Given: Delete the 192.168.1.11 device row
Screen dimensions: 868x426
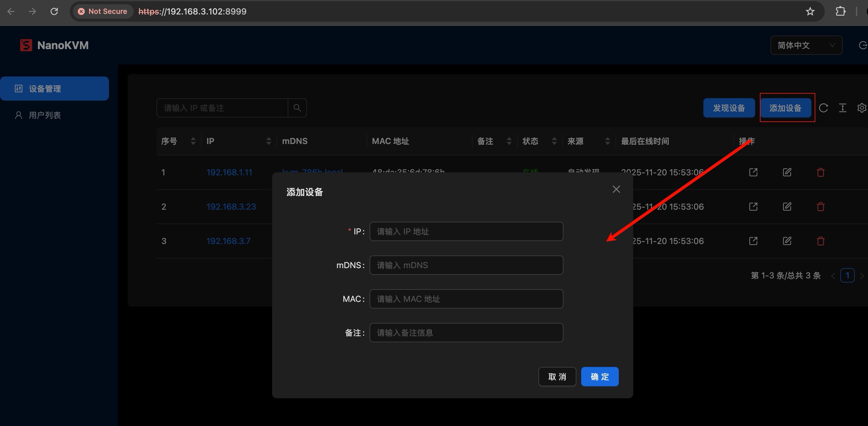Looking at the screenshot, I should click(x=820, y=172).
